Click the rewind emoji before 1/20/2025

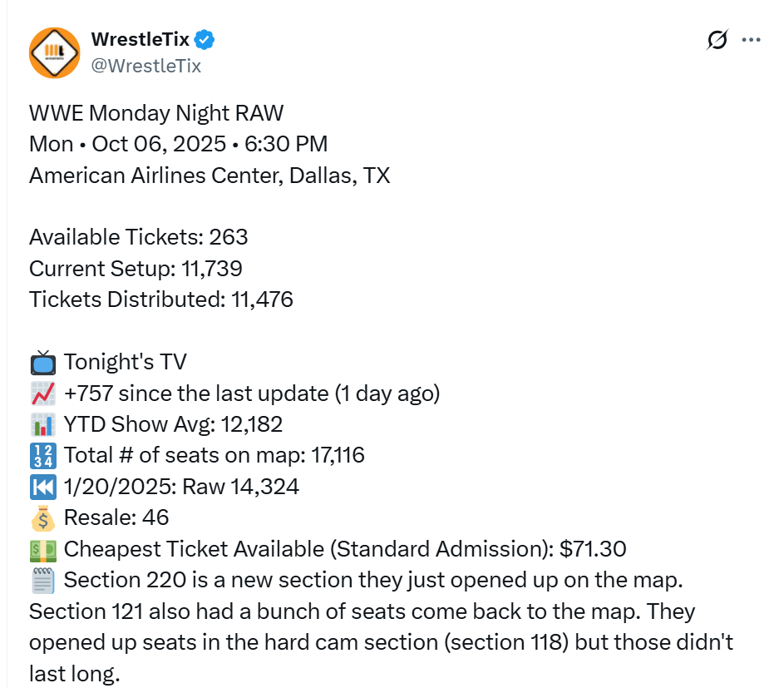click(x=42, y=488)
